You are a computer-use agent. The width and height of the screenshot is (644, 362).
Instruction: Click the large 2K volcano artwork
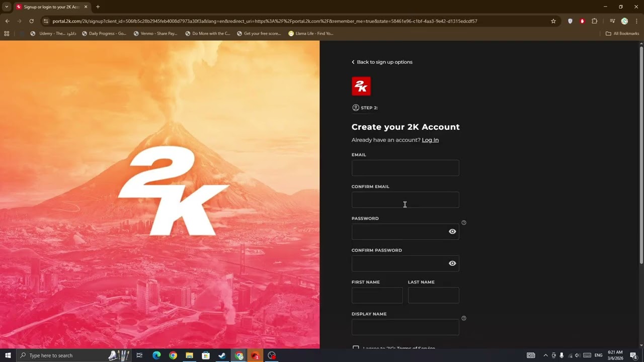159,195
